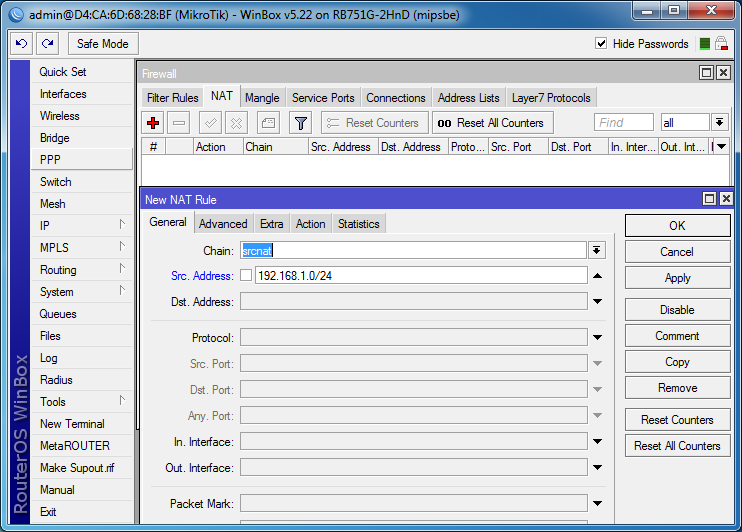Open the Layer7 Protocols tab

point(551,98)
